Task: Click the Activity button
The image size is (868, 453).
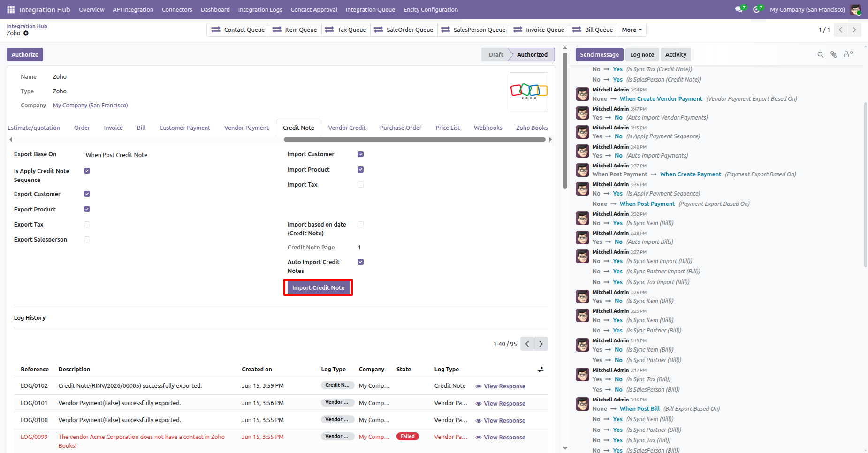Action: pyautogui.click(x=676, y=54)
